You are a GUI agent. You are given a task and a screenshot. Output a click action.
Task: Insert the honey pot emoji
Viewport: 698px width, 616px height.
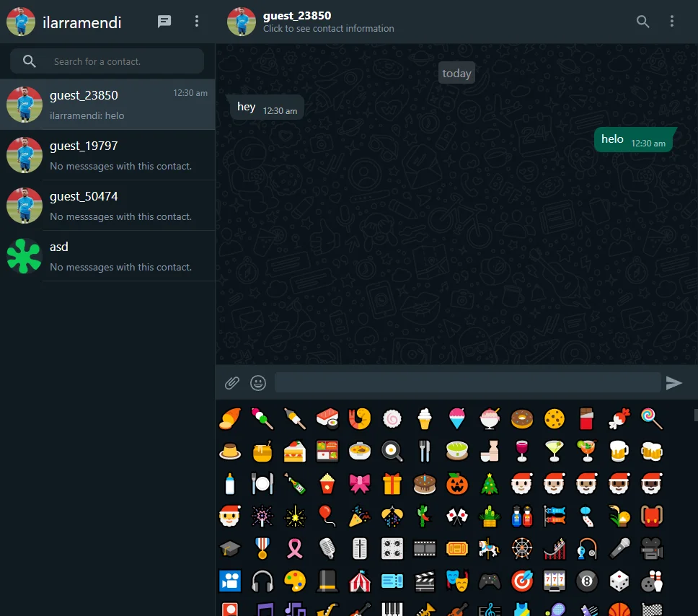point(262,452)
